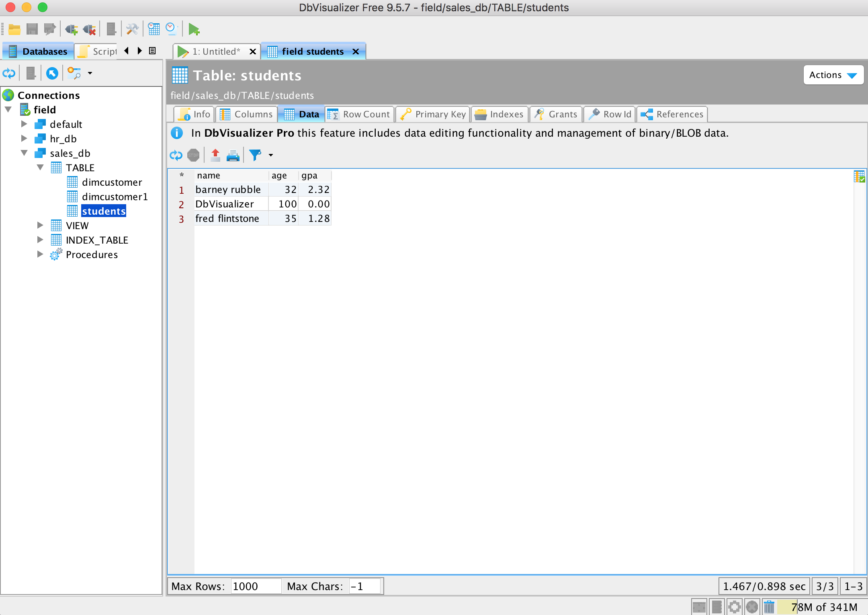The height and width of the screenshot is (615, 868).
Task: Click the Print grid icon
Action: 233,155
